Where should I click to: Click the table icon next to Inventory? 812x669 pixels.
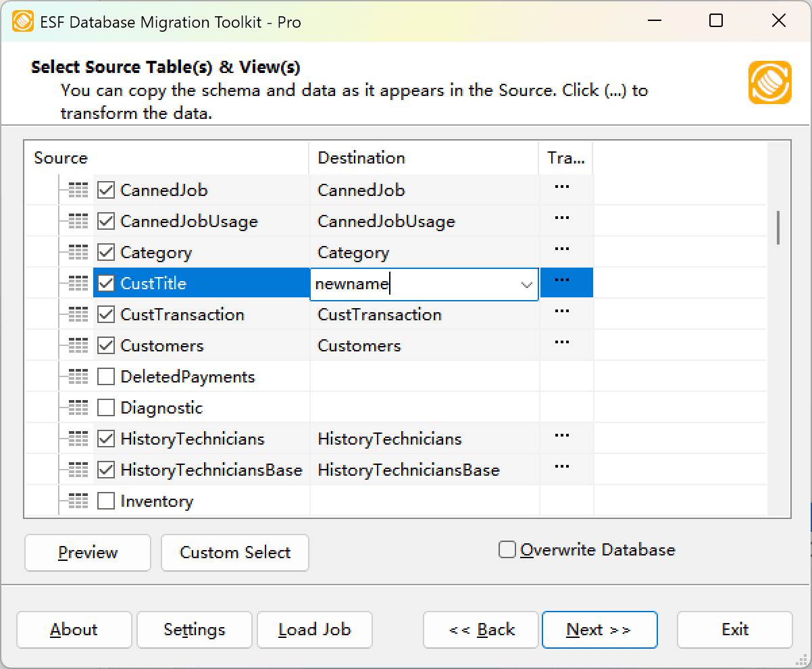[x=78, y=501]
